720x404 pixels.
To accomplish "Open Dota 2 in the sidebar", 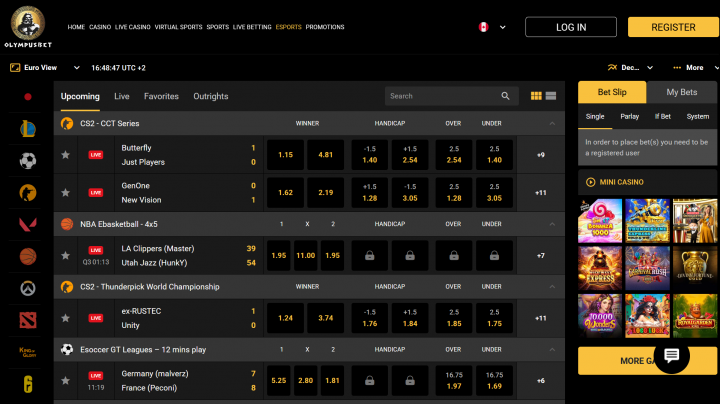I will (28, 320).
